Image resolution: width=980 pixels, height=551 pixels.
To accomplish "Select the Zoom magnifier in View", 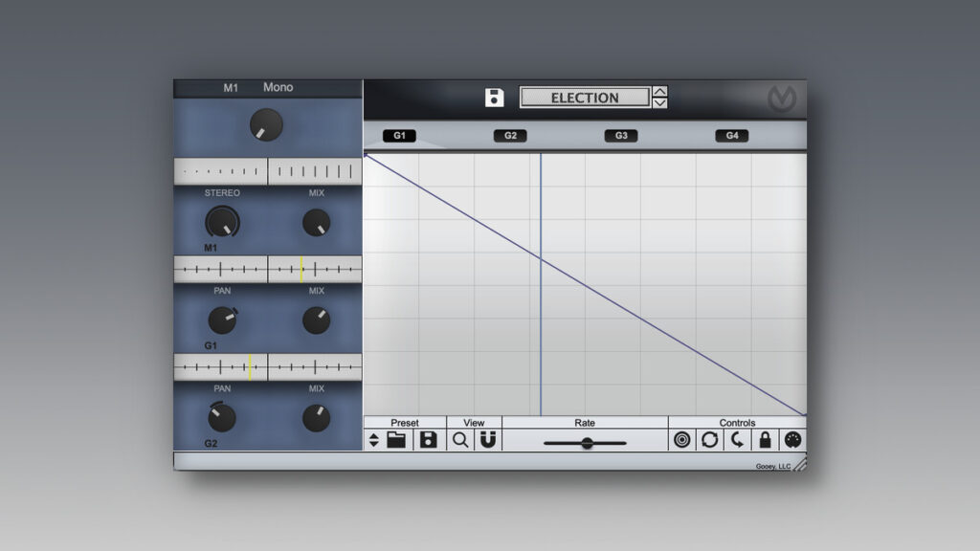I will (x=459, y=440).
